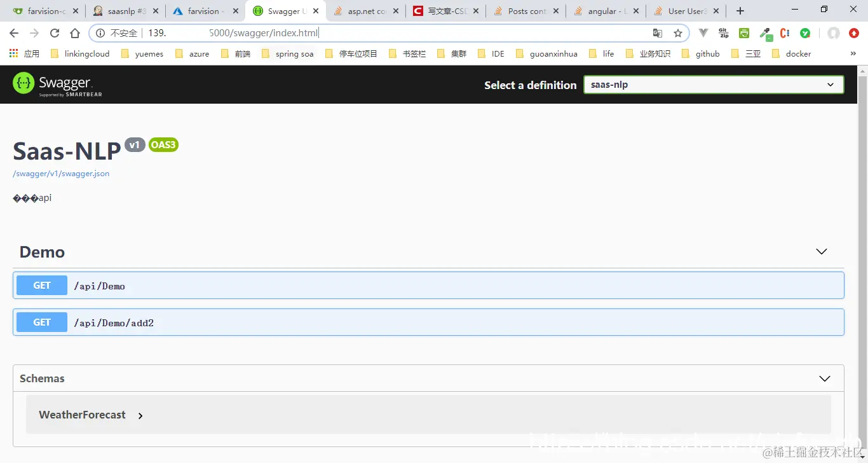Open the linkingcloud bookmark folder
The image size is (868, 463).
tap(79, 53)
